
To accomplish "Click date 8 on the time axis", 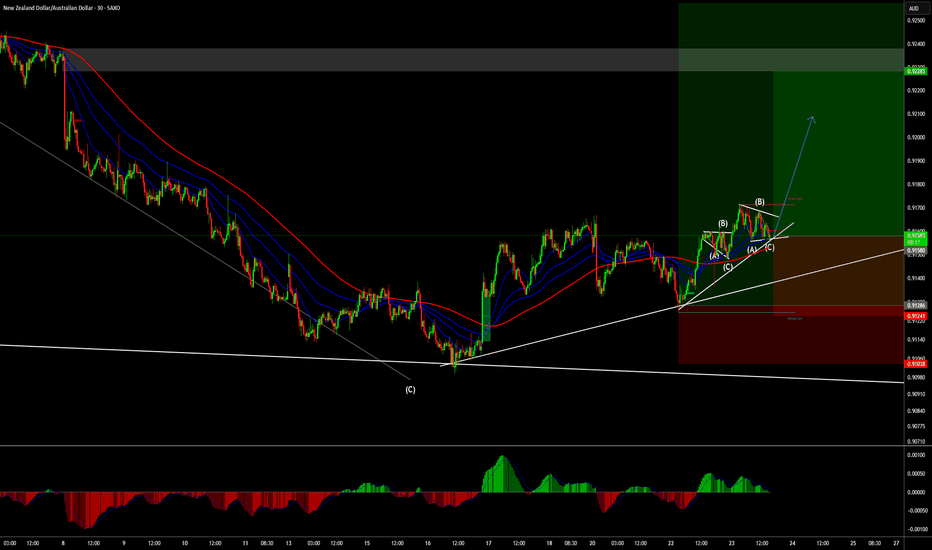I will pyautogui.click(x=63, y=543).
